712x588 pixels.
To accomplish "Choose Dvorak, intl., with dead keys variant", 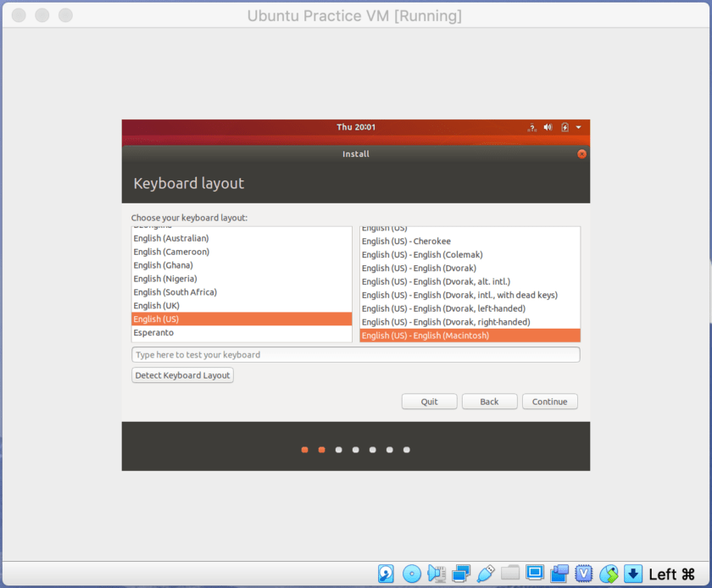I will (x=470, y=295).
